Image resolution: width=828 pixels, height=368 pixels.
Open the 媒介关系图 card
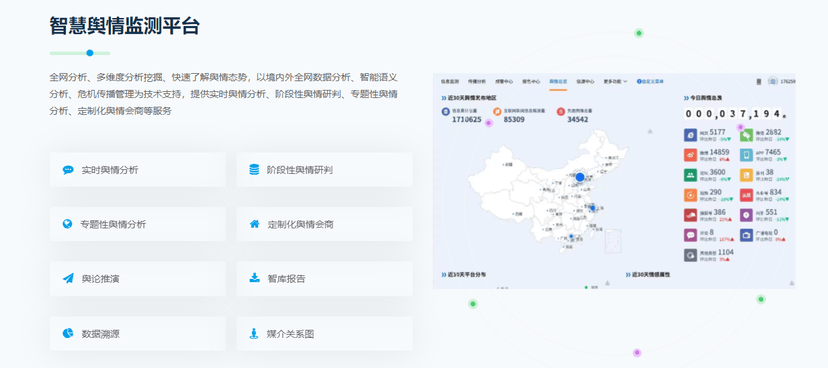click(x=324, y=333)
